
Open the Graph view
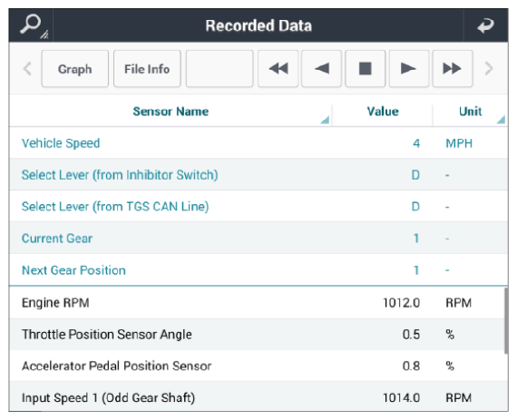(75, 69)
